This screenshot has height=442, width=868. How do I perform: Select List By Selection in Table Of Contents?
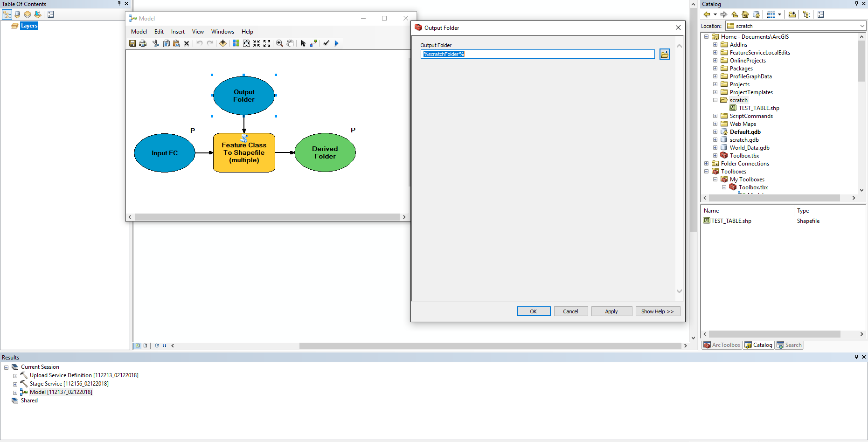[x=38, y=14]
